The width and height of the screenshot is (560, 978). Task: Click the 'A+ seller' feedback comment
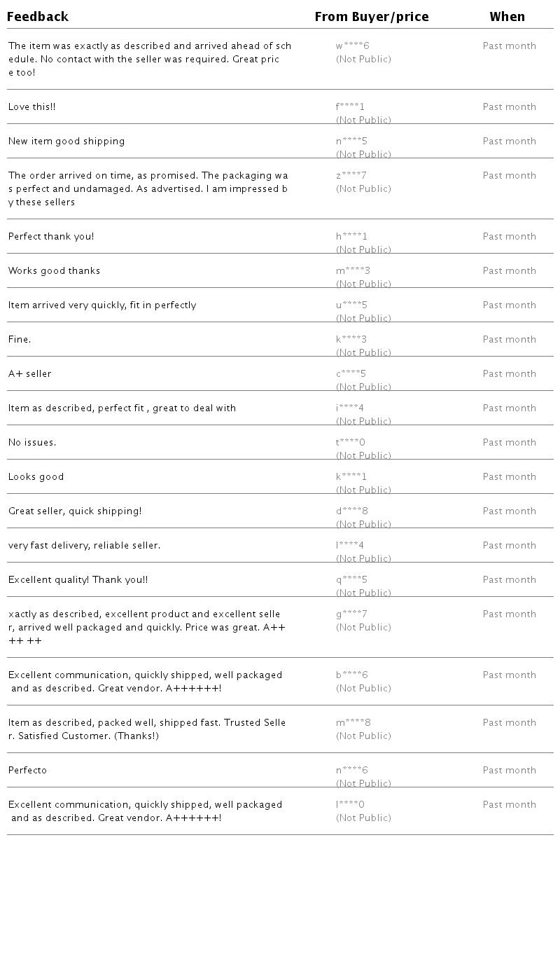(x=29, y=374)
